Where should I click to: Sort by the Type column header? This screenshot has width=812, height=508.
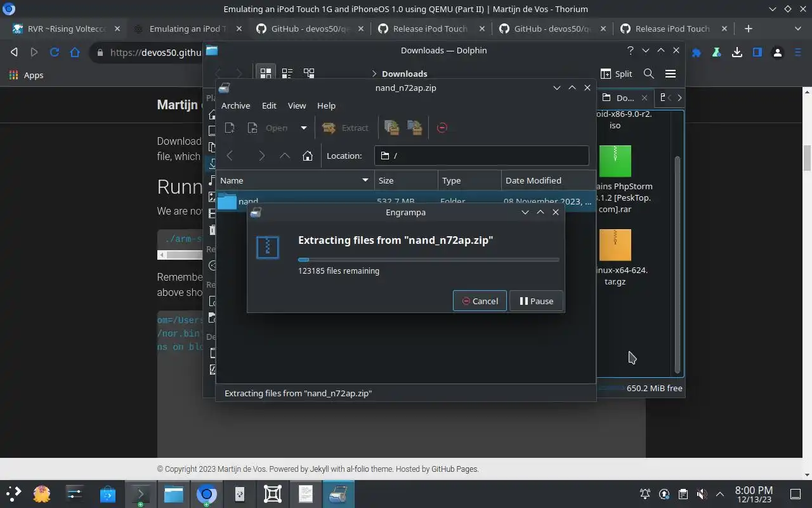pyautogui.click(x=469, y=180)
